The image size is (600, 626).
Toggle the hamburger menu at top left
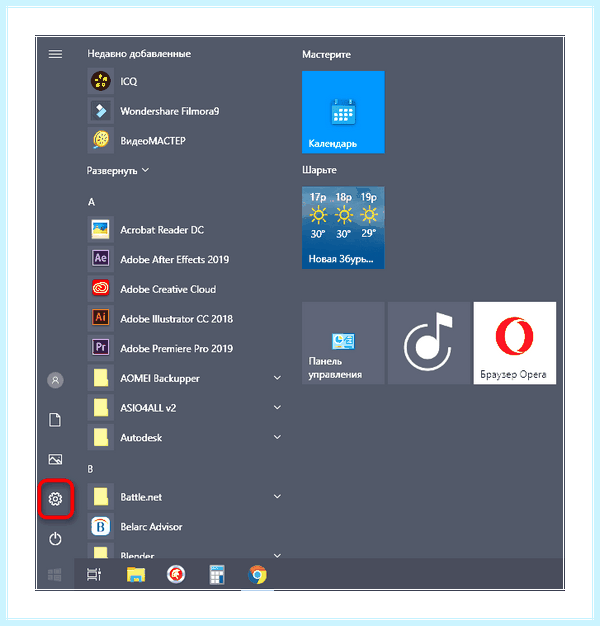click(x=55, y=54)
